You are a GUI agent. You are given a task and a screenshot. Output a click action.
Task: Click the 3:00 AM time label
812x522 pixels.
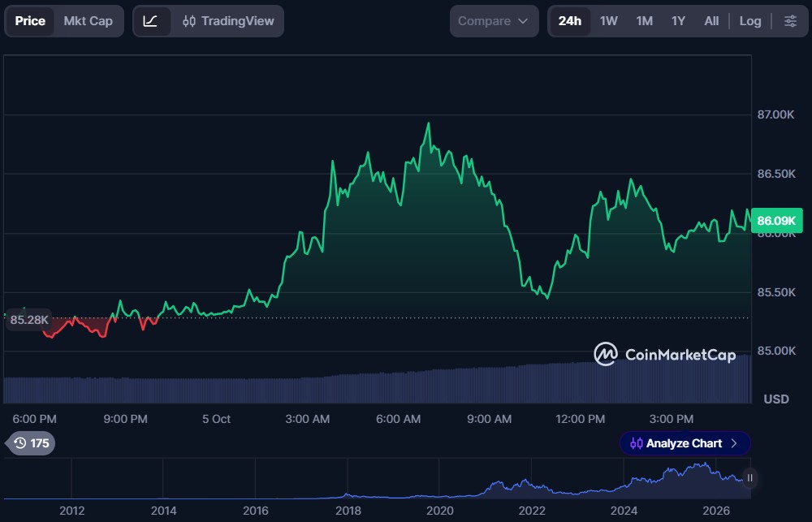tap(308, 419)
